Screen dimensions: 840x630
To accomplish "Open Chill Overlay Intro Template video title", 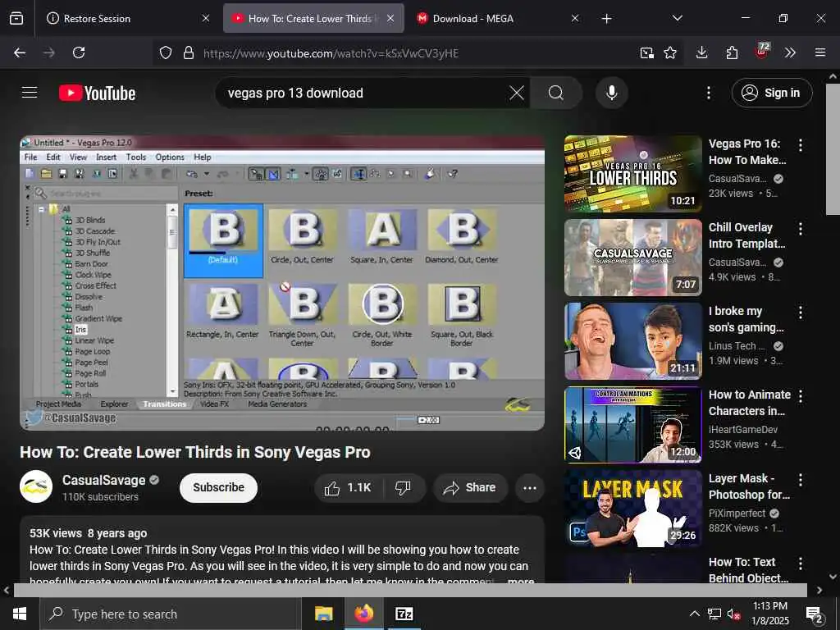I will [746, 235].
